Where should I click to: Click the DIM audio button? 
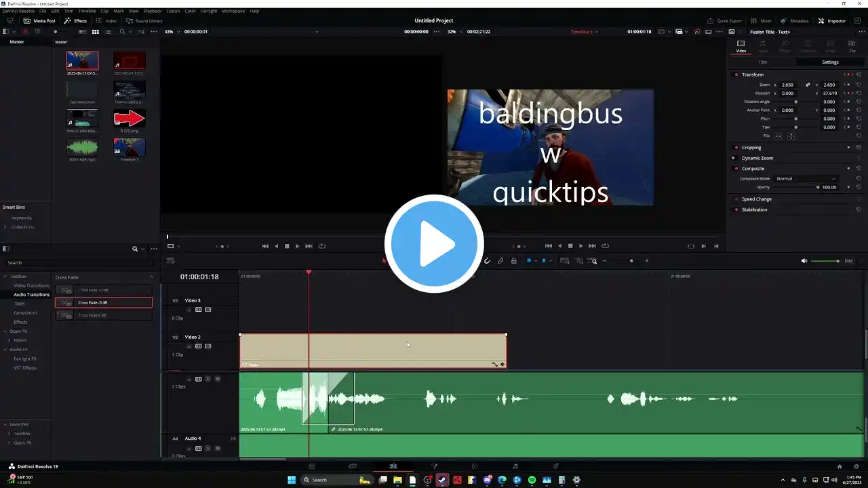click(x=848, y=261)
